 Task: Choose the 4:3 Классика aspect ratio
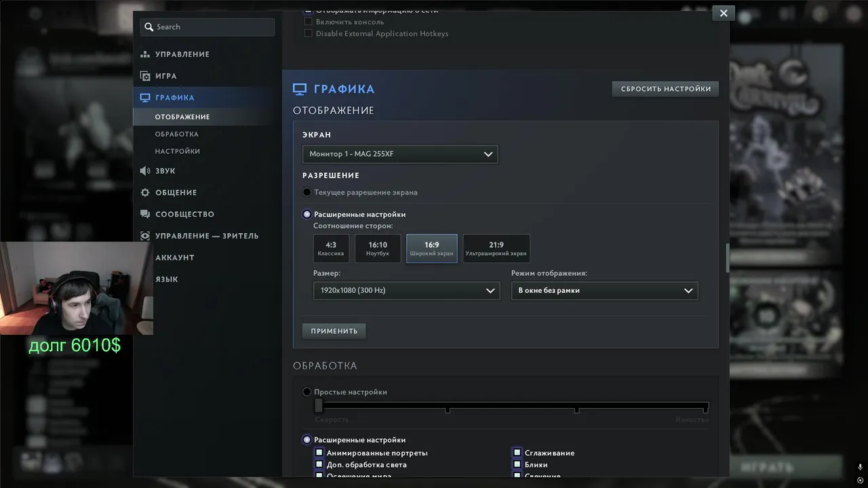(x=331, y=248)
